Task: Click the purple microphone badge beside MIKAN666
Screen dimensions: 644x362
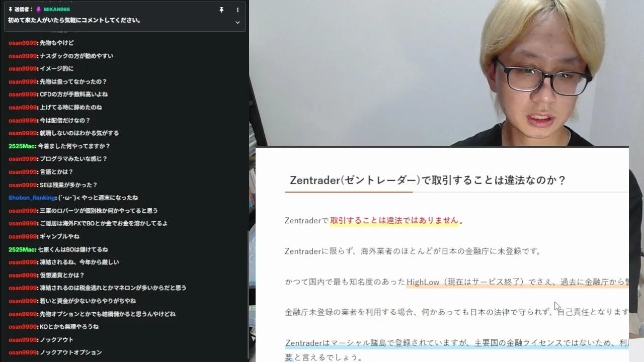Action: point(38,10)
